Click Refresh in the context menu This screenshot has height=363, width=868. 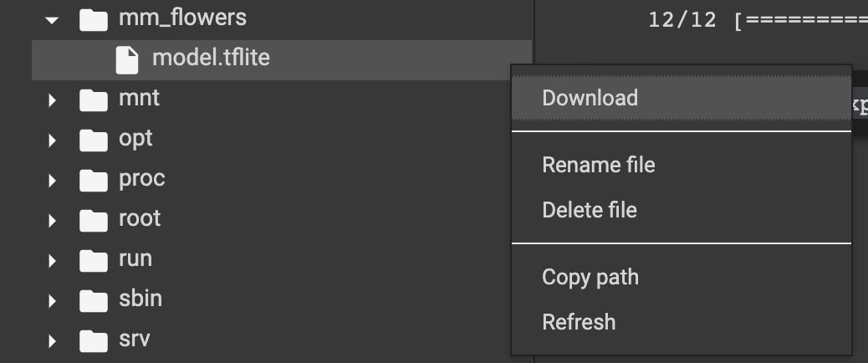579,322
